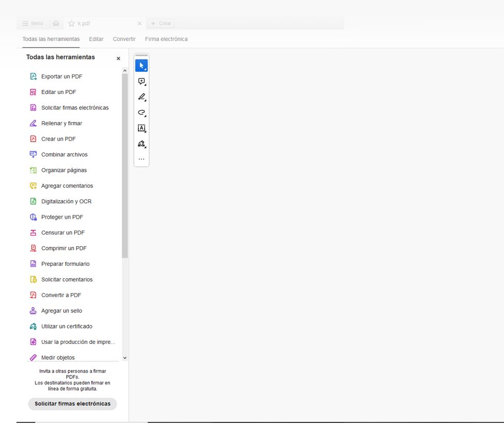
Task: Click the tools panel scrollbar thumb
Action: point(125,166)
